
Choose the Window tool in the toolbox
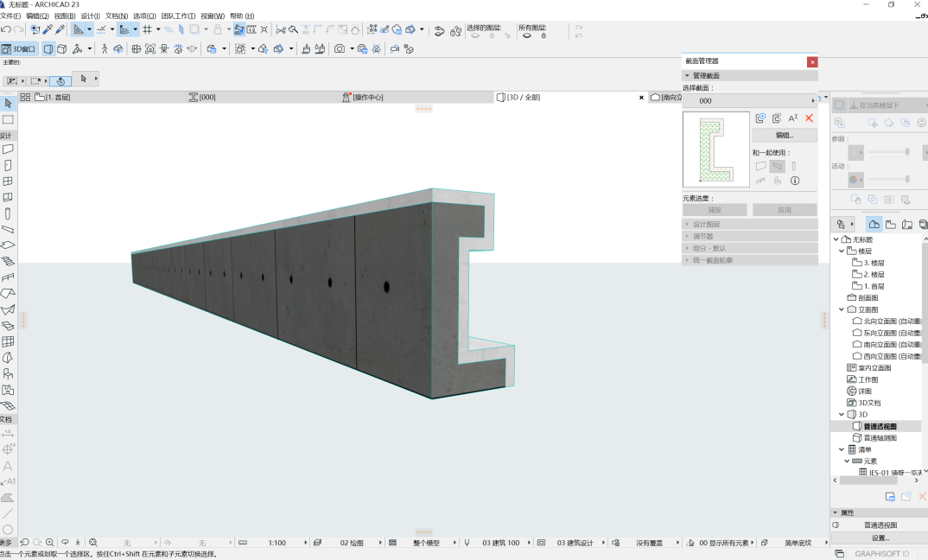[x=8, y=181]
